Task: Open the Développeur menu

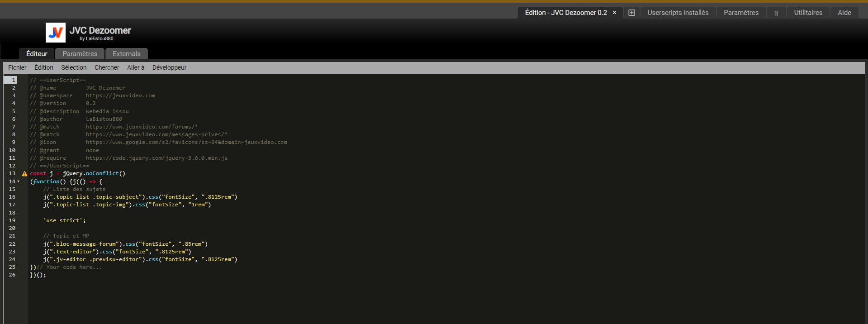Action: [x=169, y=67]
